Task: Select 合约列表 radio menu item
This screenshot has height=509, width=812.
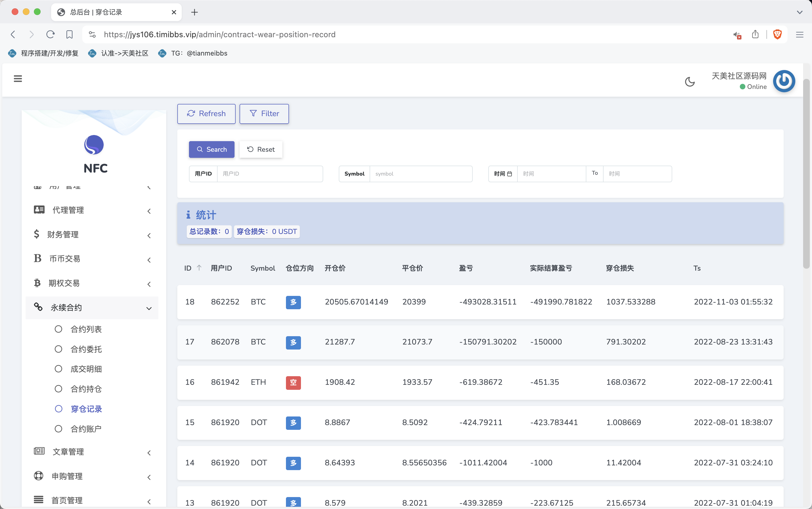Action: pyautogui.click(x=86, y=329)
